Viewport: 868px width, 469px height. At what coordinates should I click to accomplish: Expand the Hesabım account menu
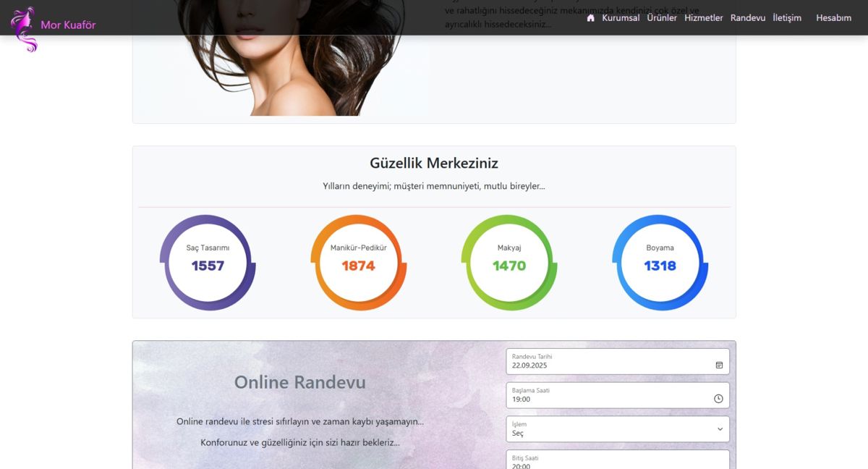pos(833,18)
